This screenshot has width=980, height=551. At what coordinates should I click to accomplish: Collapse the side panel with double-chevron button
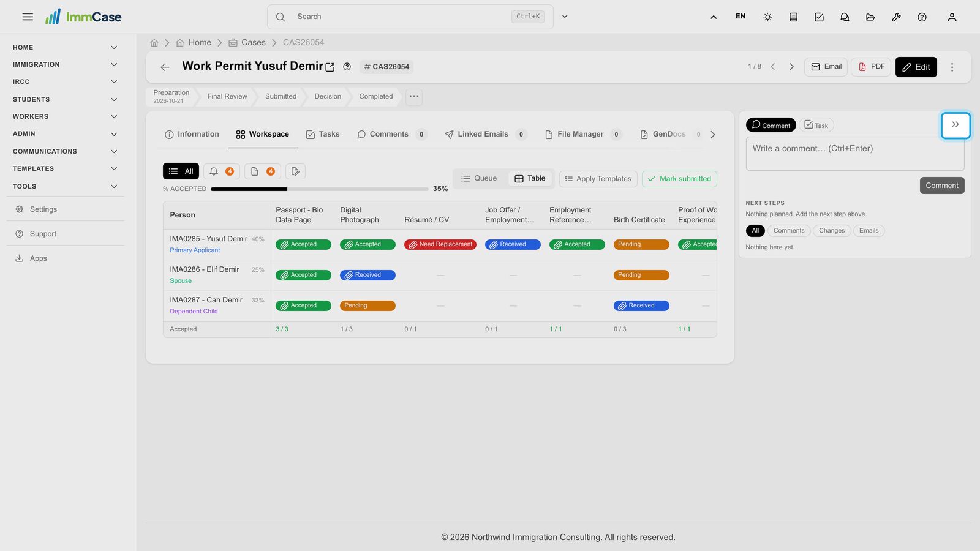point(956,125)
